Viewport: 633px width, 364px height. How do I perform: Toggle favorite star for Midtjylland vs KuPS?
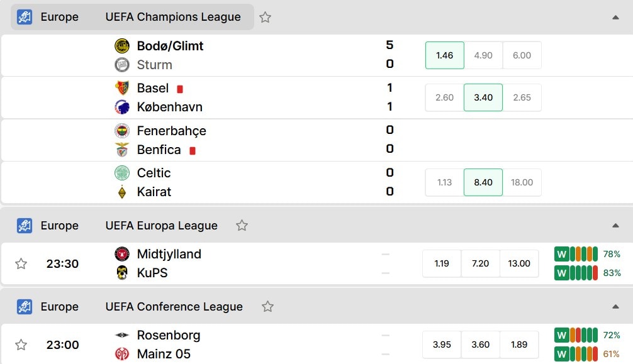coord(21,263)
